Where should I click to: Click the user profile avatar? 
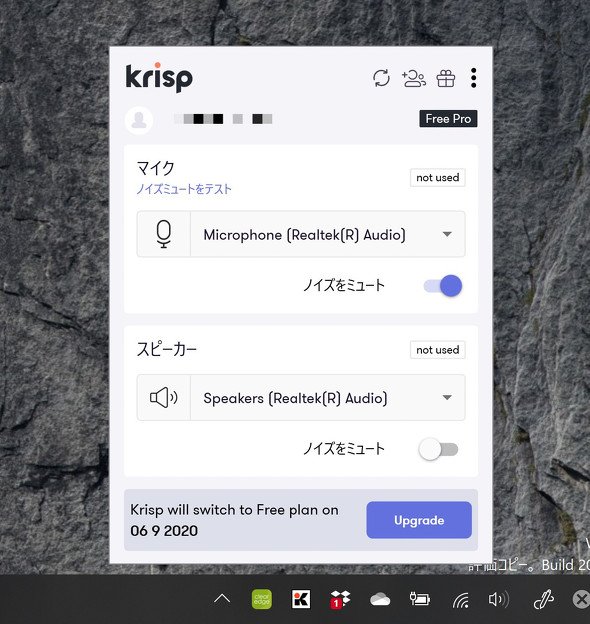[139, 120]
